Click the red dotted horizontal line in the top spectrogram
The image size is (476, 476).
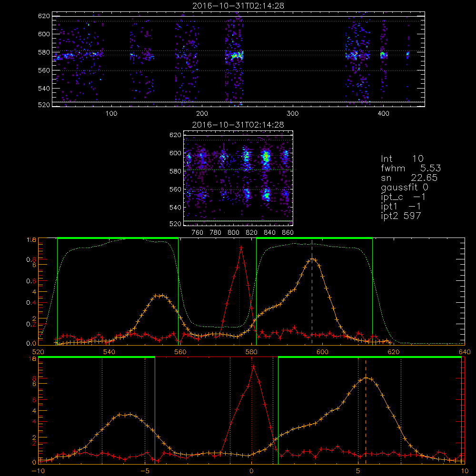coord(238,55)
